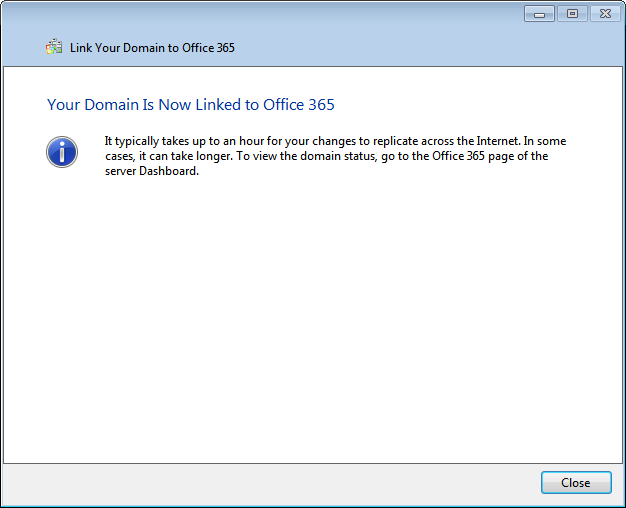
Task: Minimize the Link Your Domain window
Action: (539, 14)
